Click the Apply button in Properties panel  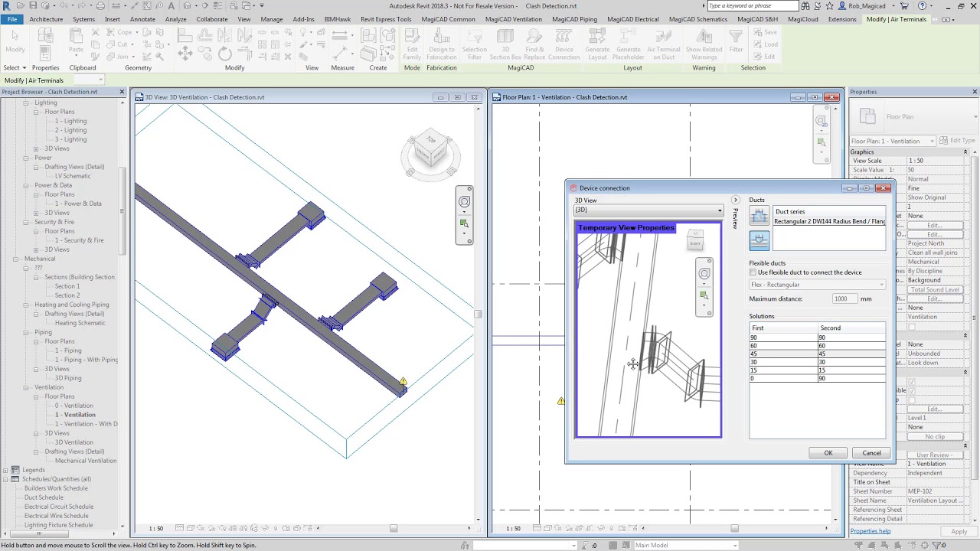click(x=959, y=531)
